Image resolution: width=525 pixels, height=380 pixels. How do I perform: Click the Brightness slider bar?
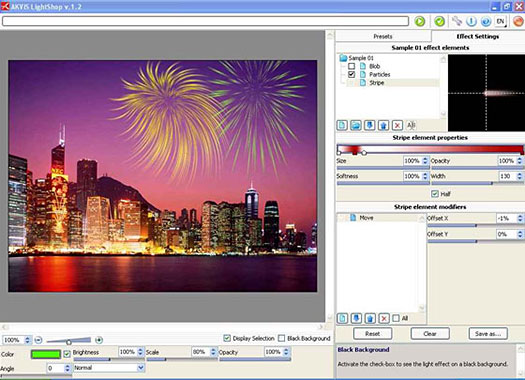point(109,360)
